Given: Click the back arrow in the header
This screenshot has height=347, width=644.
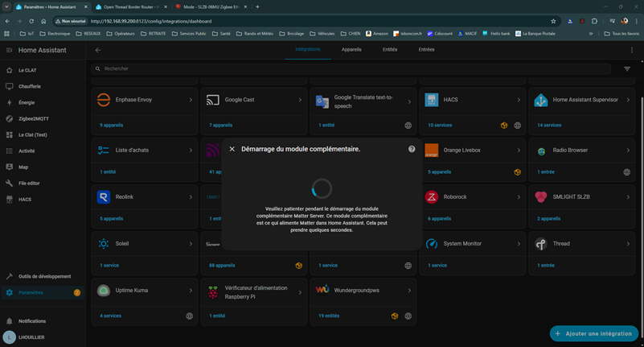Looking at the screenshot, I should pyautogui.click(x=98, y=50).
